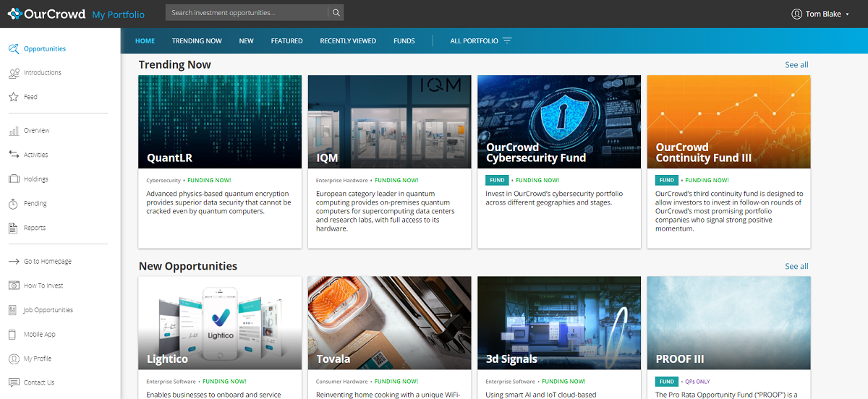The height and width of the screenshot is (399, 868).
Task: Click the Overview bar chart icon
Action: [14, 131]
